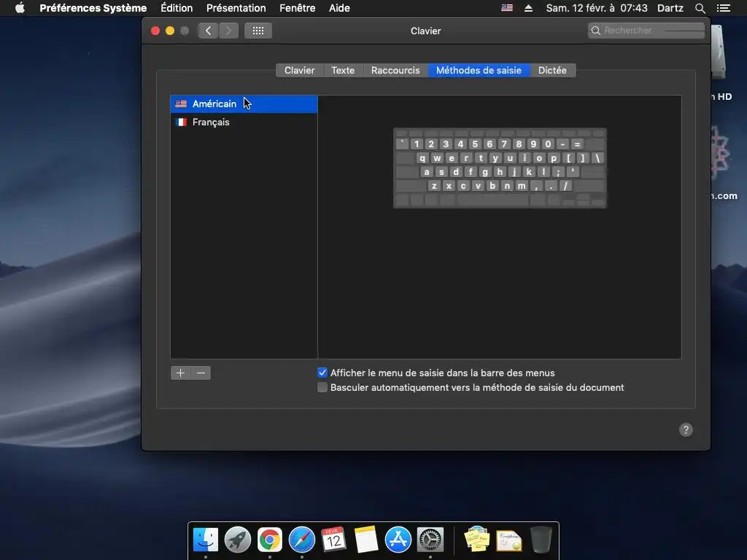The image size is (747, 560).
Task: Open help with the question mark button
Action: [x=686, y=430]
